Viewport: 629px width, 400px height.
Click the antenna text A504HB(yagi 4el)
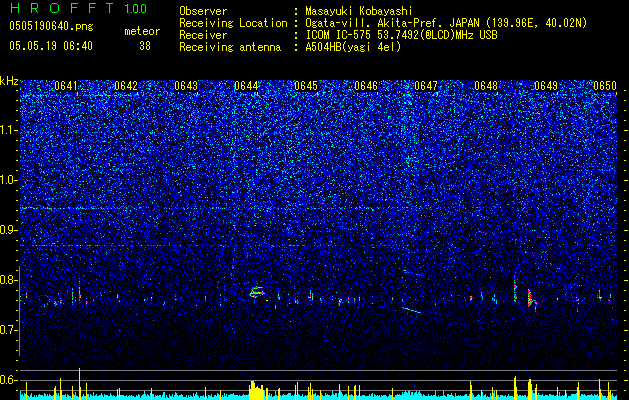click(x=353, y=47)
